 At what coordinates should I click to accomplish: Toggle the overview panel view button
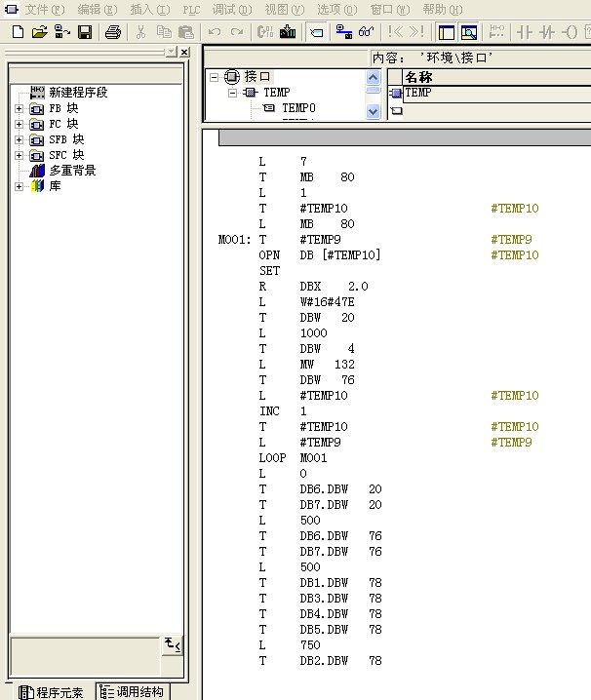tap(446, 32)
